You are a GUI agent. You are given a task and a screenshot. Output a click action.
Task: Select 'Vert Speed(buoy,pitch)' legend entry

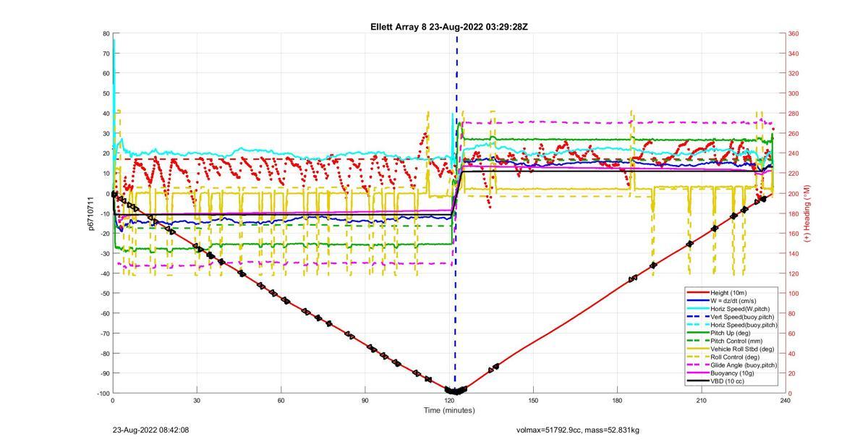tap(743, 317)
